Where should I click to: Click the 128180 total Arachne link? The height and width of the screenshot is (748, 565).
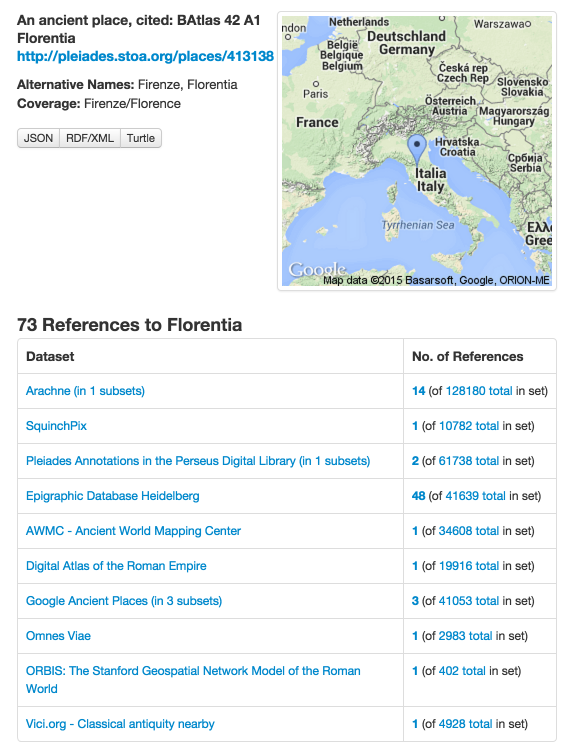pos(479,391)
